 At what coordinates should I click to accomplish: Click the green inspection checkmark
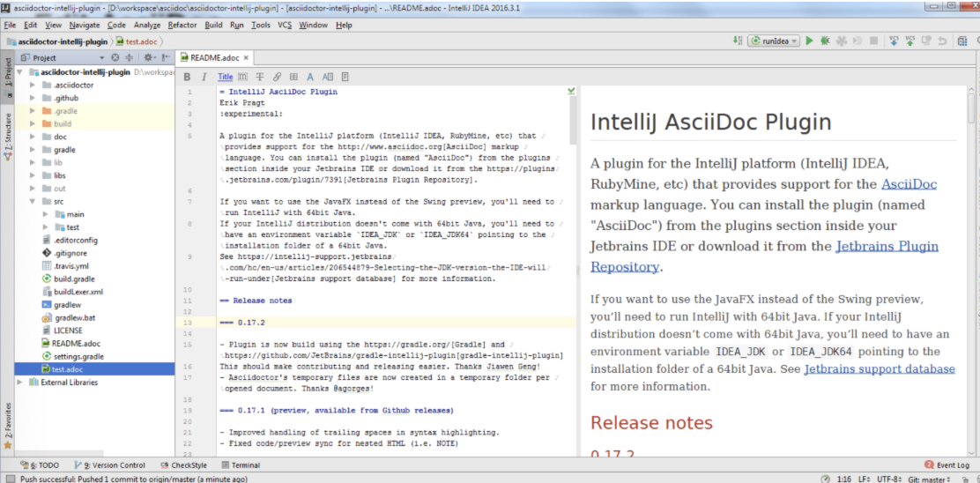pyautogui.click(x=571, y=92)
